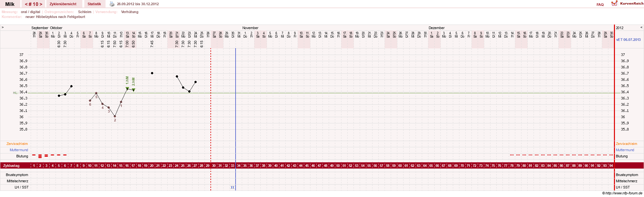Open the Statistik tab

[x=94, y=4]
